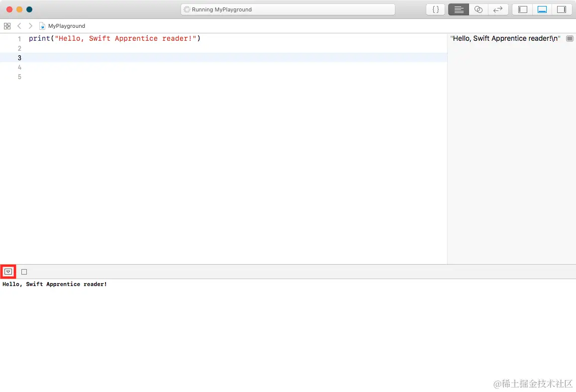Open the related items grid menu

pos(7,26)
